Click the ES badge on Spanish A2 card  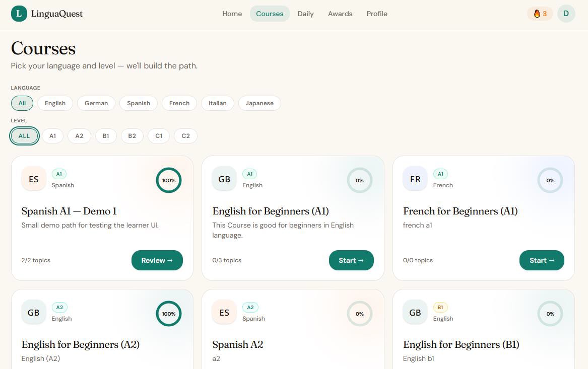coord(224,313)
